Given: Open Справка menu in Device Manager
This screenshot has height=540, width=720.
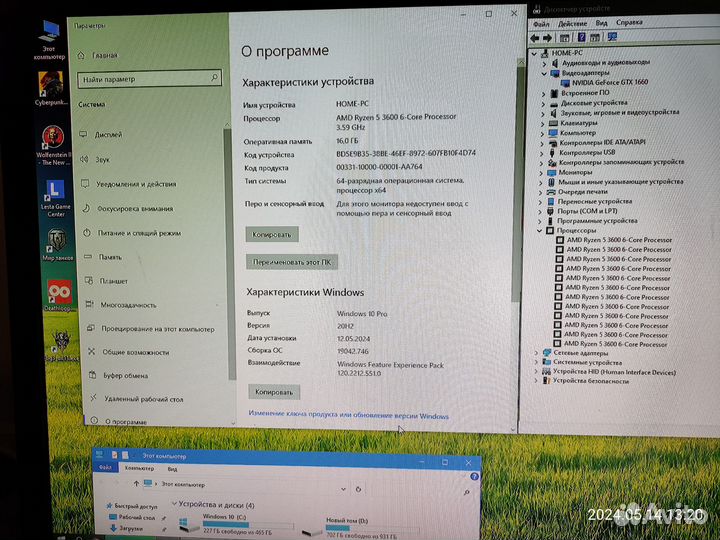Looking at the screenshot, I should coord(629,22).
